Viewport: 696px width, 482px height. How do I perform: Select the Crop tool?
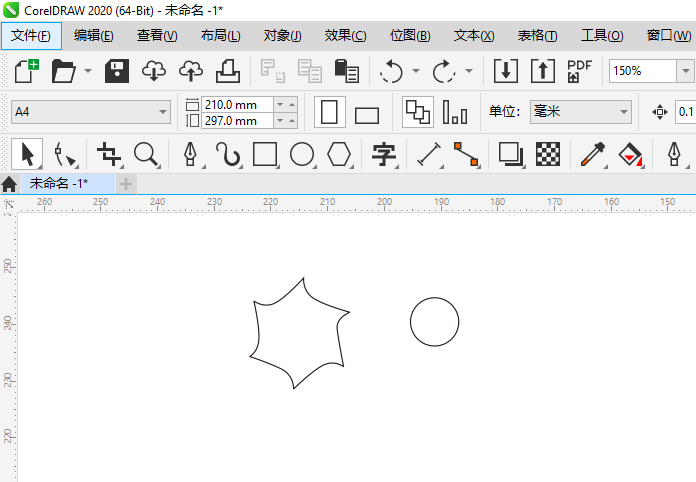pyautogui.click(x=109, y=154)
